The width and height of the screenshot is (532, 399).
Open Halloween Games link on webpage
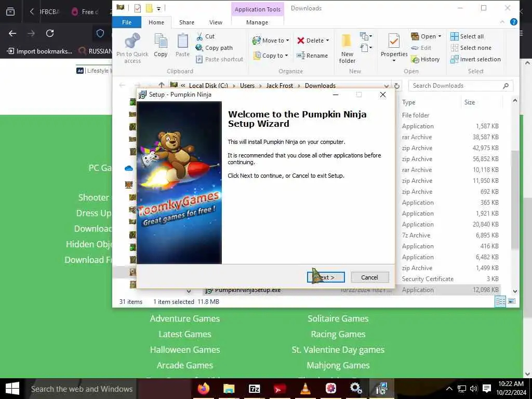pos(185,350)
